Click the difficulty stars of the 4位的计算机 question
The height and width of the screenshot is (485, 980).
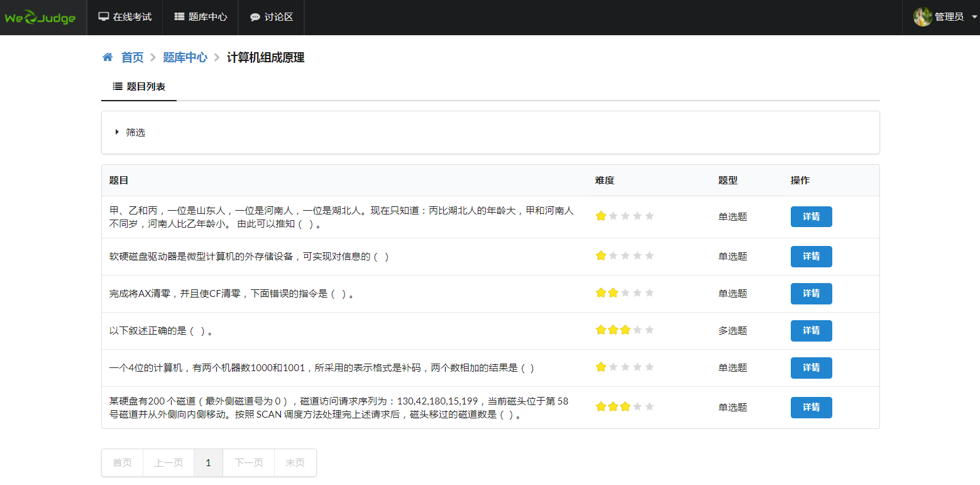tap(625, 367)
